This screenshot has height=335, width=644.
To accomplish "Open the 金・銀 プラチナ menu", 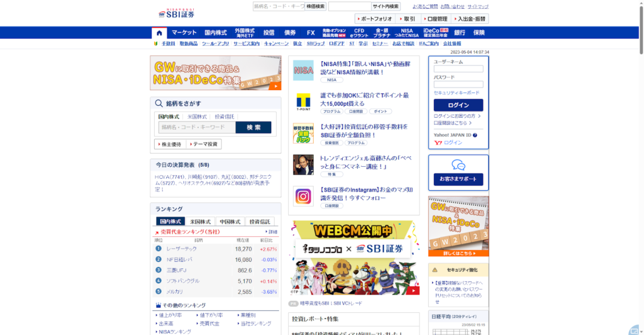I will coord(382,33).
